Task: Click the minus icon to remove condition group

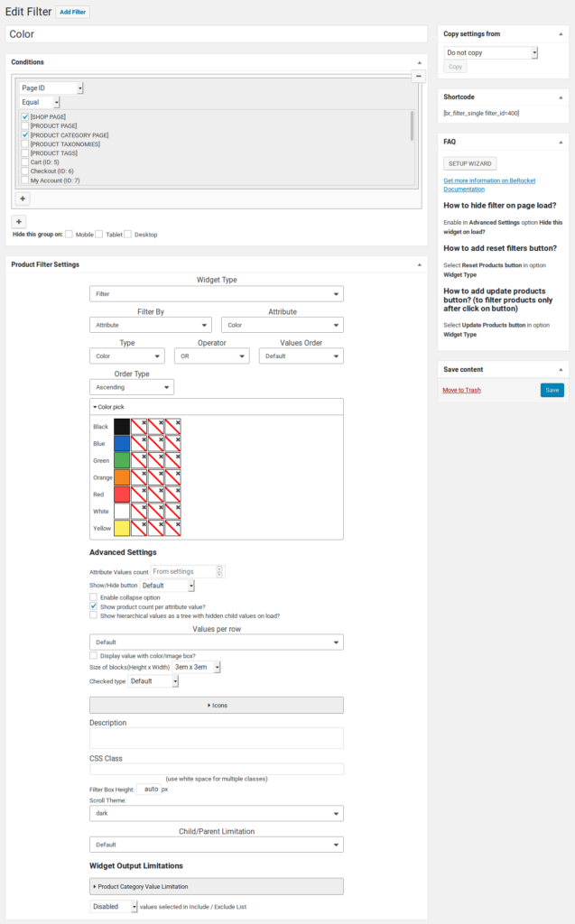Action: 419,77
